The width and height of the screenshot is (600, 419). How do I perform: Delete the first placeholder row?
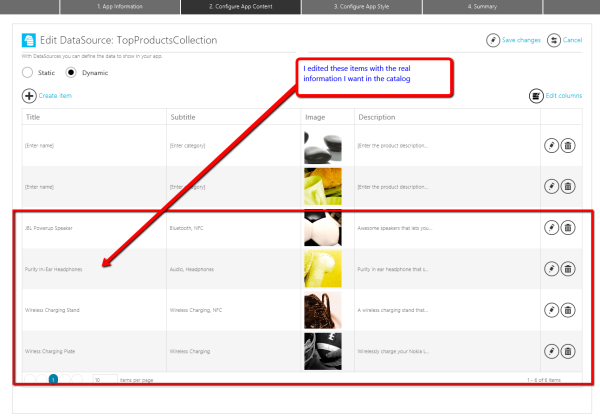point(567,145)
